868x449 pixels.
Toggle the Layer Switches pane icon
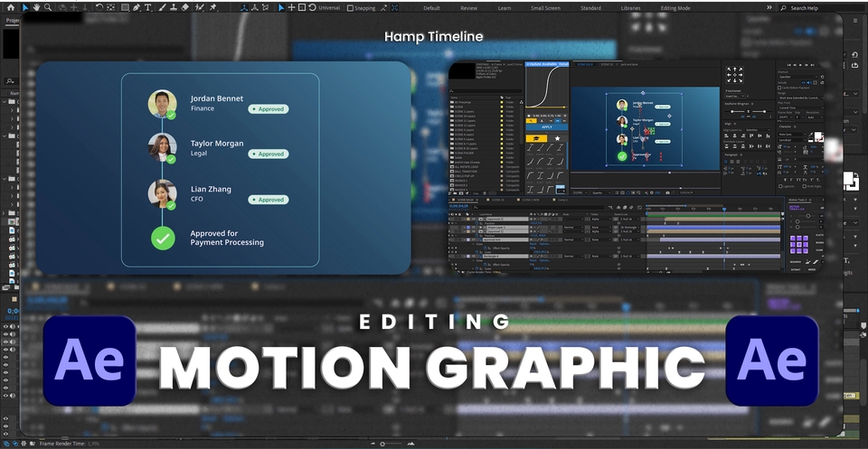click(6, 443)
